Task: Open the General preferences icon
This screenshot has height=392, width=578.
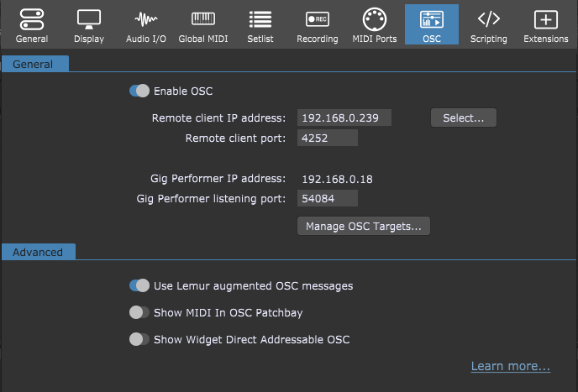Action: (32, 19)
